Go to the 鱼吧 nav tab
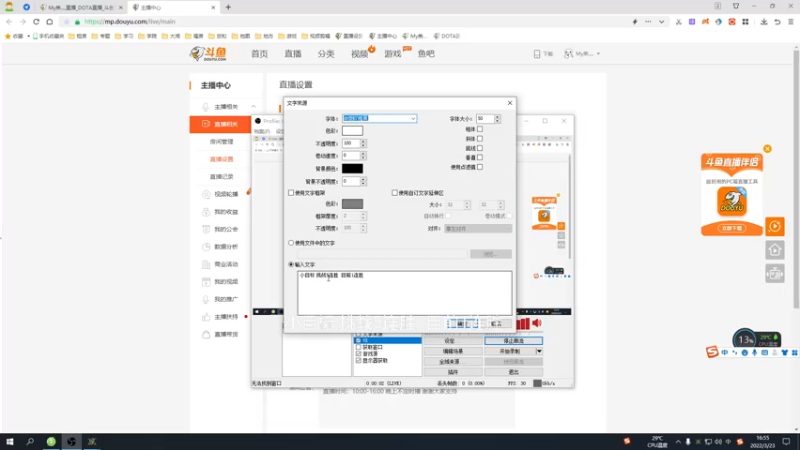The image size is (800, 450). point(426,54)
